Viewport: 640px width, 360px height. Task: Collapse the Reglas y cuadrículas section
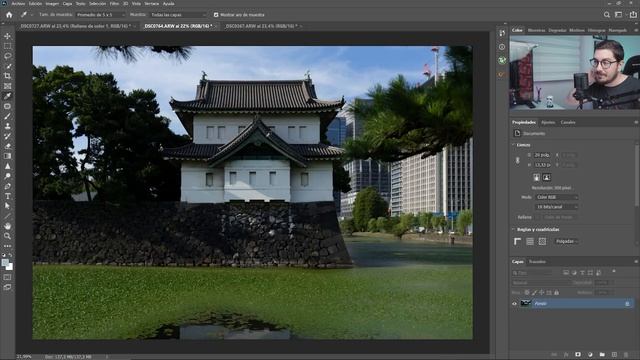tap(513, 229)
